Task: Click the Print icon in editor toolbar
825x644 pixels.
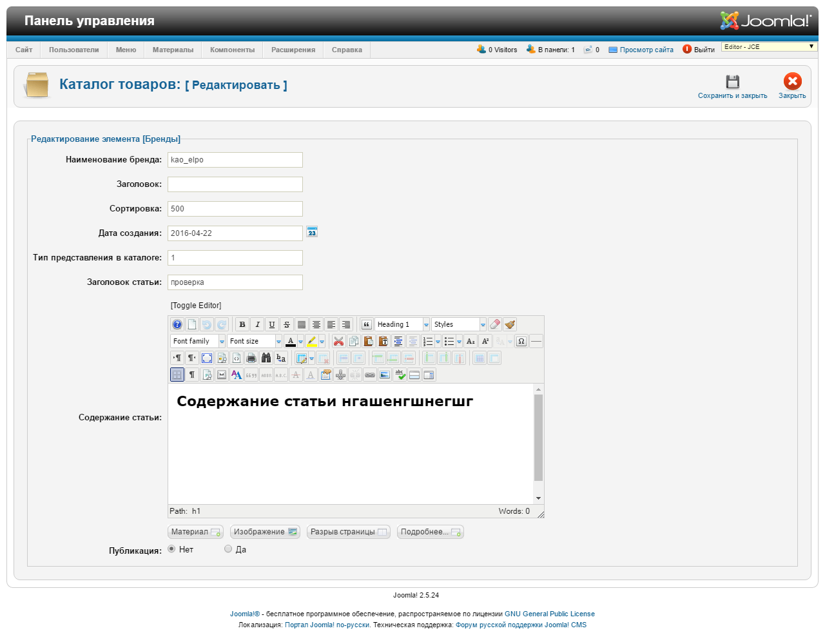Action: 251,358
